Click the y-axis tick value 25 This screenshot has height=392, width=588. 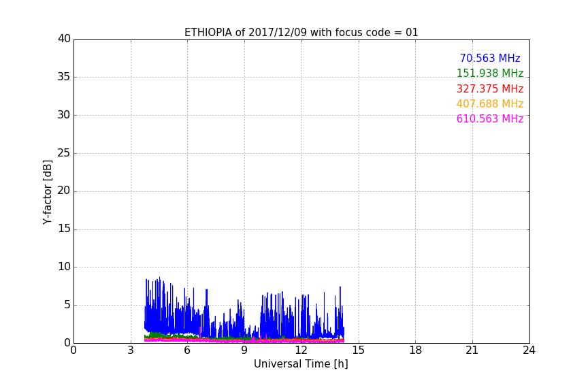[x=64, y=152]
